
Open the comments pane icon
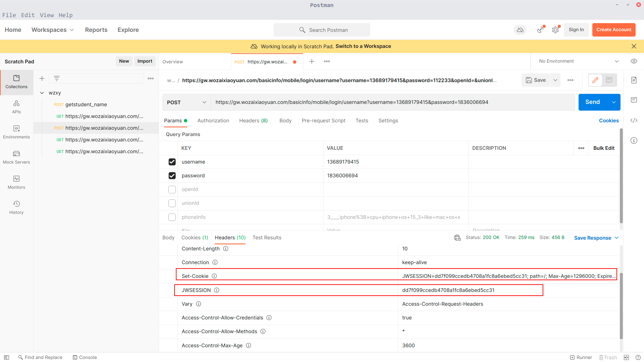[634, 100]
